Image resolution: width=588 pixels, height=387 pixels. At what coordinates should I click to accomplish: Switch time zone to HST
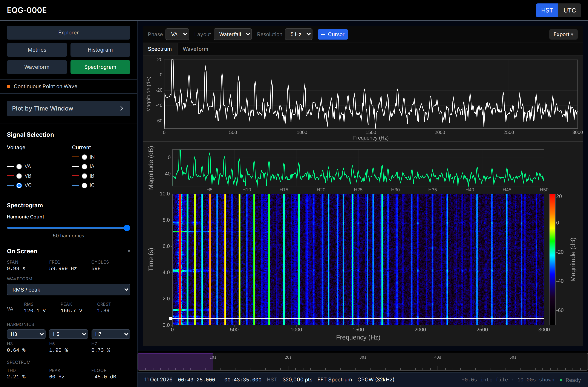(x=547, y=10)
